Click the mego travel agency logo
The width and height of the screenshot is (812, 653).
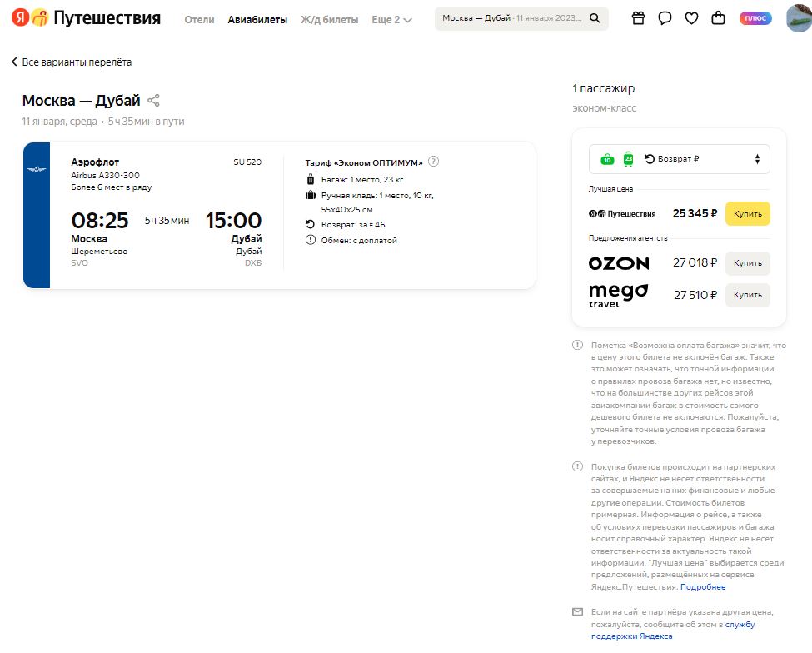[618, 296]
